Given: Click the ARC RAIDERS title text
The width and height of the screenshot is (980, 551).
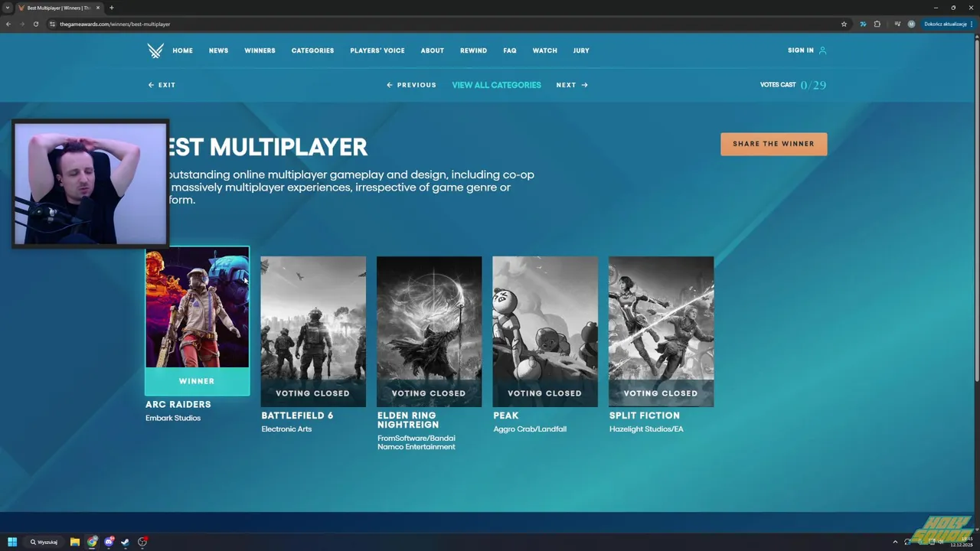Looking at the screenshot, I should pyautogui.click(x=178, y=405).
